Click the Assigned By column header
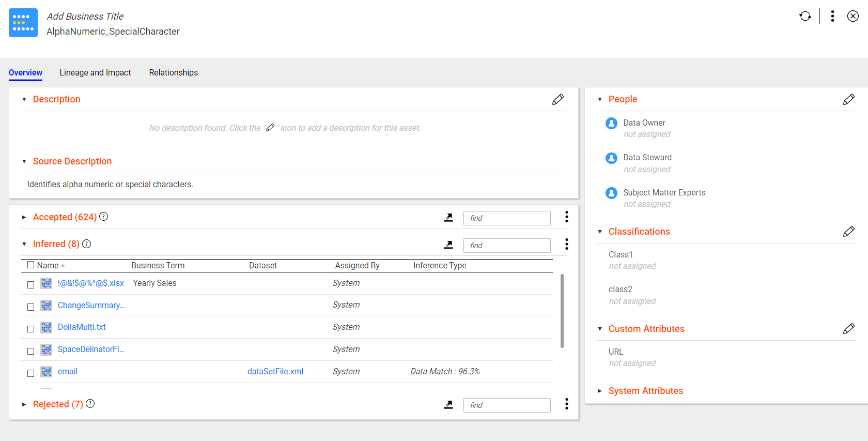The height and width of the screenshot is (441, 868). point(358,265)
